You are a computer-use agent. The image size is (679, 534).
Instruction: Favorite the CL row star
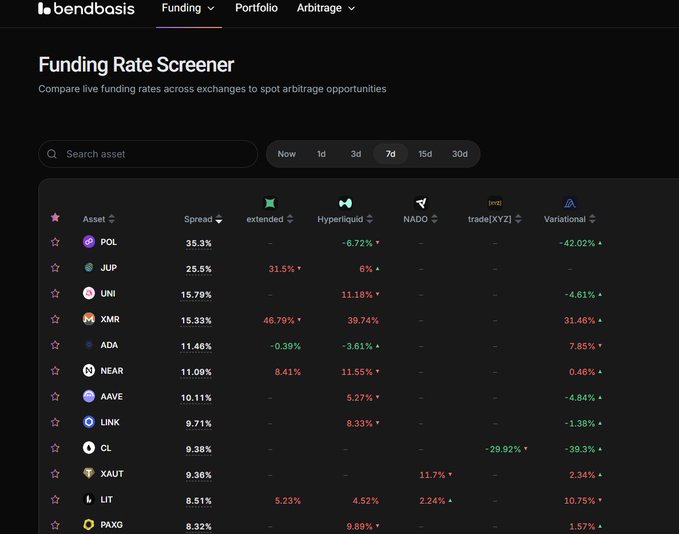point(55,448)
